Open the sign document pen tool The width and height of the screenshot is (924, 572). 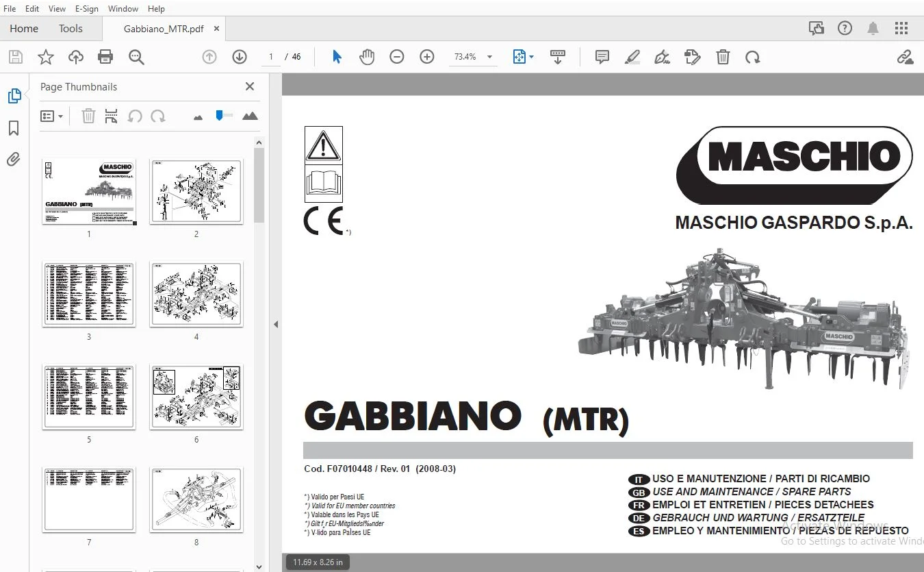[x=662, y=57]
